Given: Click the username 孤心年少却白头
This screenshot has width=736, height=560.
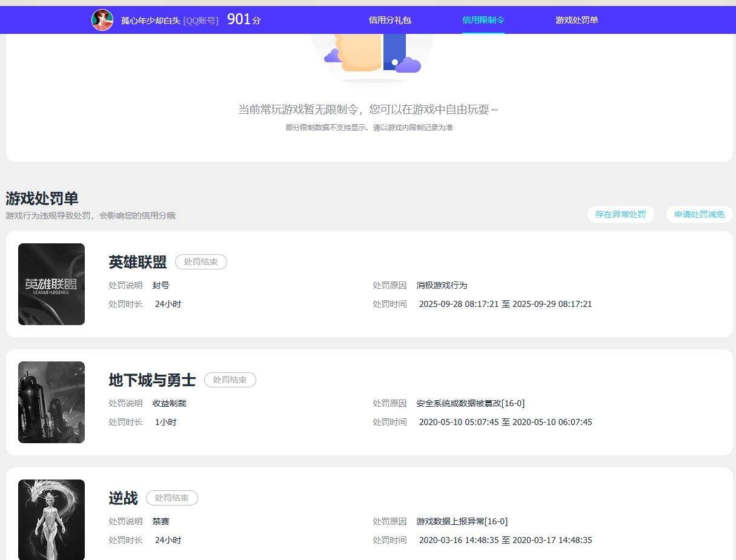Looking at the screenshot, I should pos(151,21).
